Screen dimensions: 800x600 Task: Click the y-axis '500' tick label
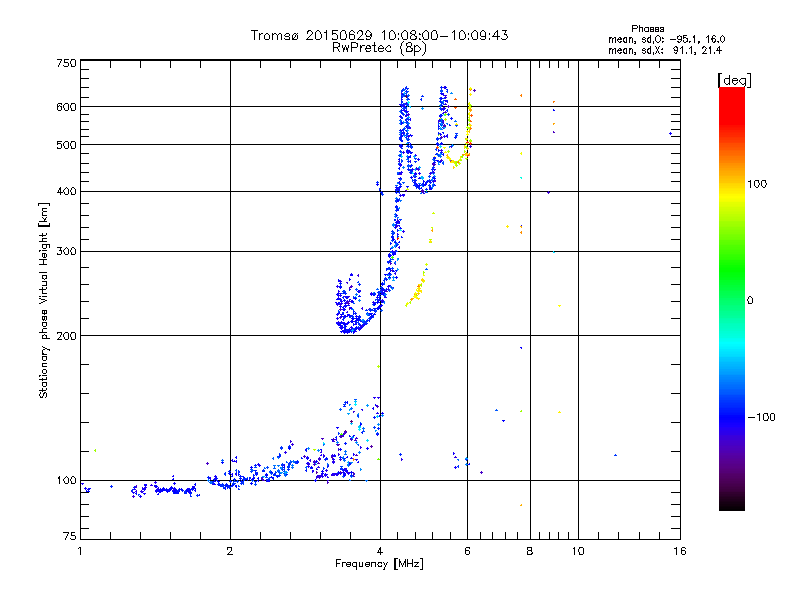pyautogui.click(x=66, y=145)
